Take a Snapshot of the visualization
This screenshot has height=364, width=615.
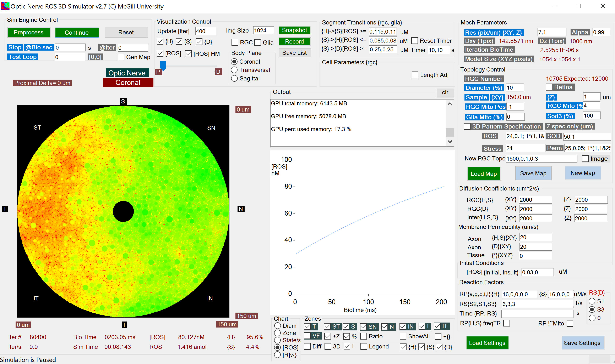(x=294, y=30)
